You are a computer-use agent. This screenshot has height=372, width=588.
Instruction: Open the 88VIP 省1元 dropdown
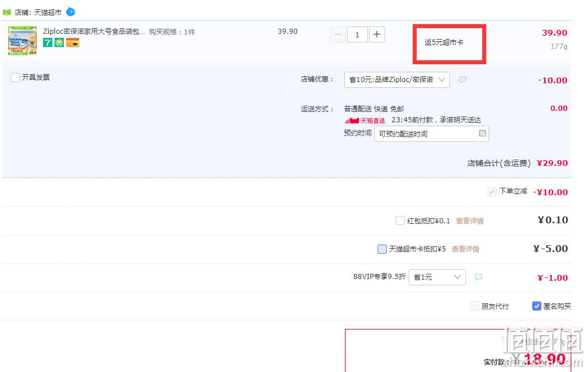click(437, 277)
